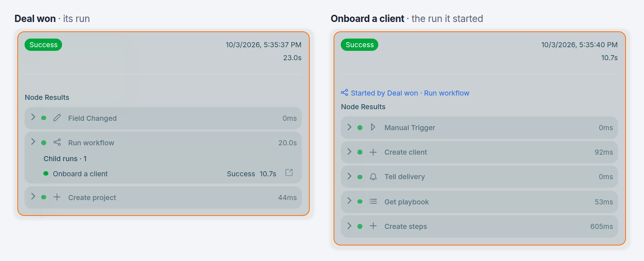The width and height of the screenshot is (644, 261).
Task: Click the Success badge in the Onboard a client run
Action: point(360,45)
